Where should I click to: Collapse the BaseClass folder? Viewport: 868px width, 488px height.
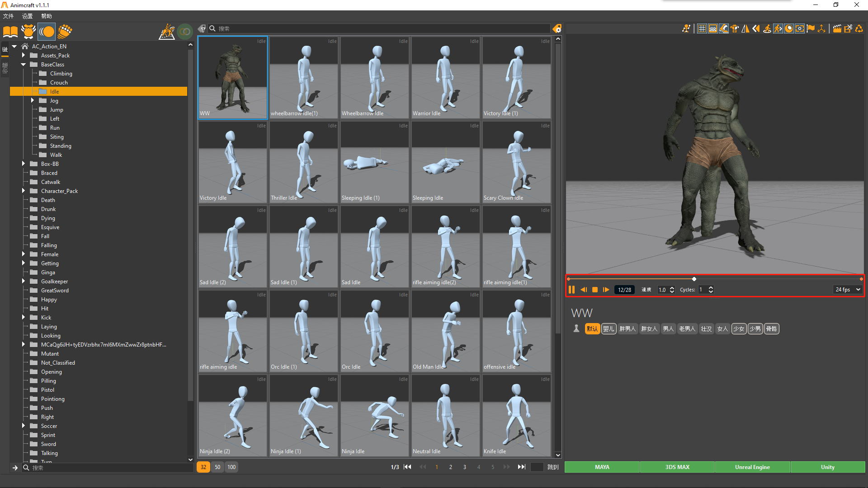coord(24,65)
